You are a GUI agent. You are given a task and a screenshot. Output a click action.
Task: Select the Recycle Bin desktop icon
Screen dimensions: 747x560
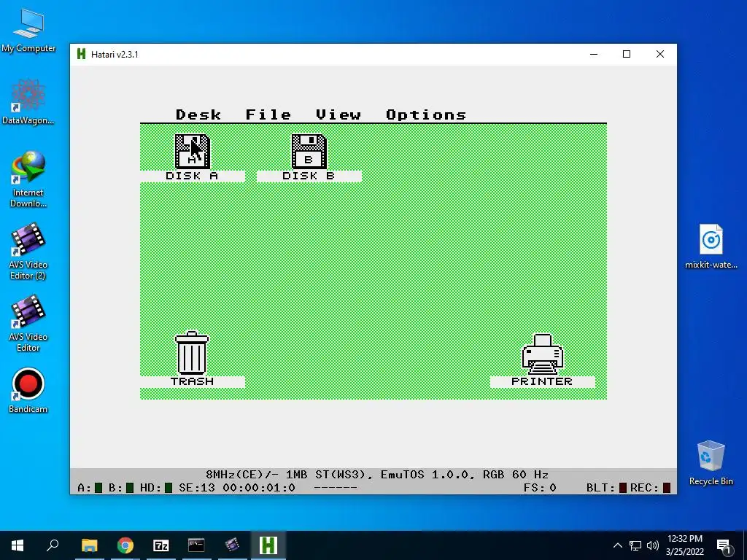[x=711, y=463]
